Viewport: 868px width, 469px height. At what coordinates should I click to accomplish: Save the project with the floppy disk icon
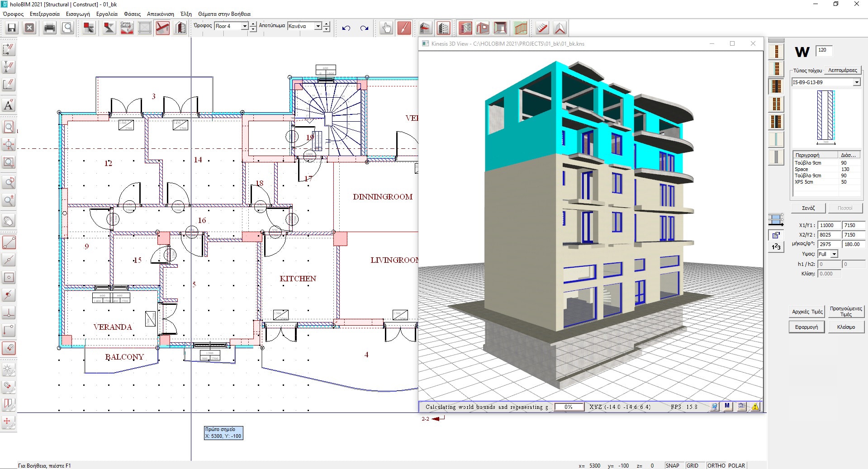pyautogui.click(x=11, y=28)
